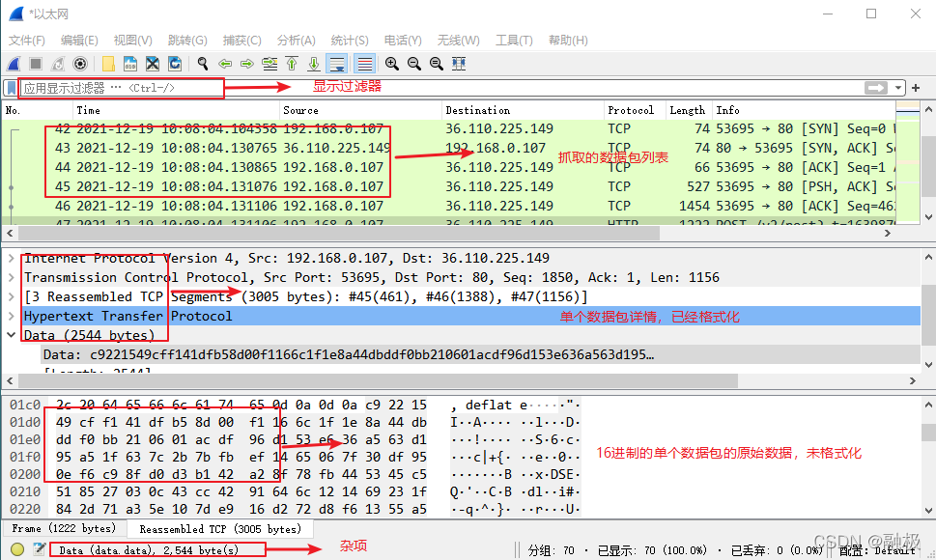The height and width of the screenshot is (560, 936).
Task: Sort by Destination column header
Action: point(523,110)
